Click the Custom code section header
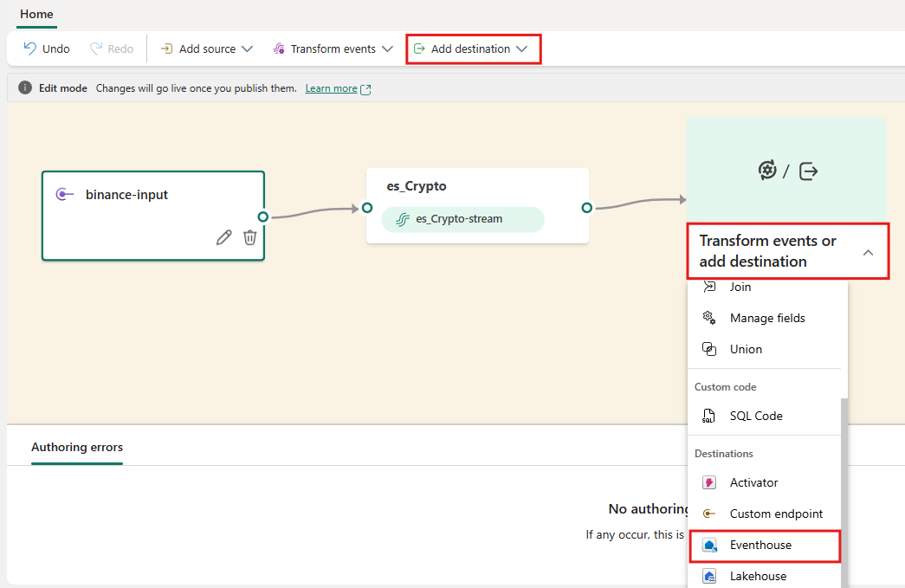Image resolution: width=905 pixels, height=588 pixels. click(x=725, y=387)
